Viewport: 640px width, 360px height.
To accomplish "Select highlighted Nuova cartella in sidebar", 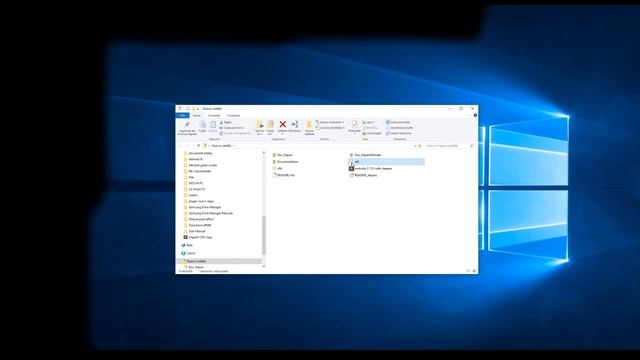I will coord(219,261).
